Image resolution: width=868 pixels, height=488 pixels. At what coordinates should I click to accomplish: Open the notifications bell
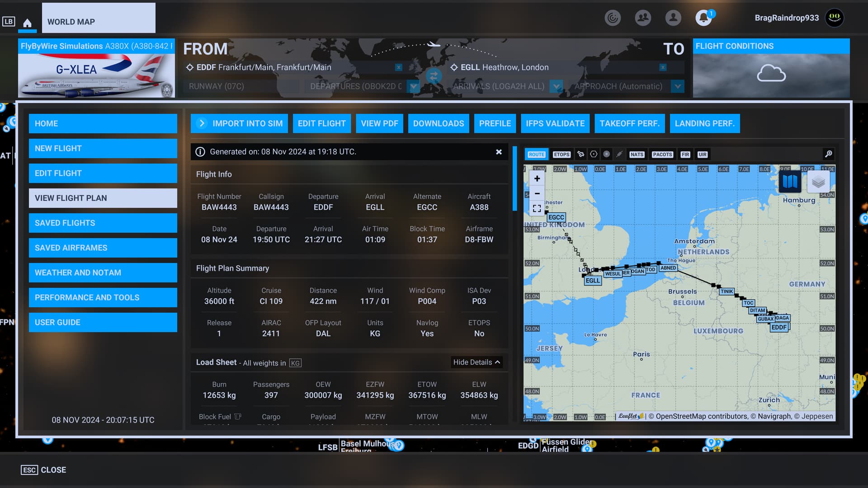click(703, 18)
